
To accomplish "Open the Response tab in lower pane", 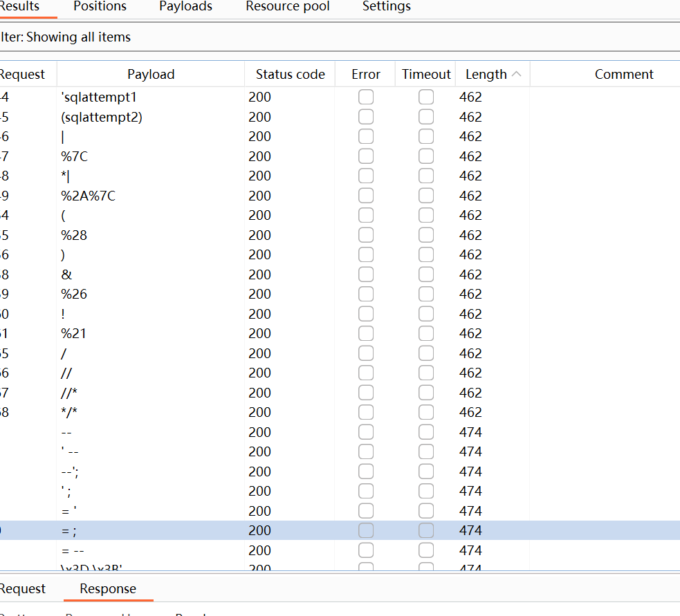I will click(108, 588).
